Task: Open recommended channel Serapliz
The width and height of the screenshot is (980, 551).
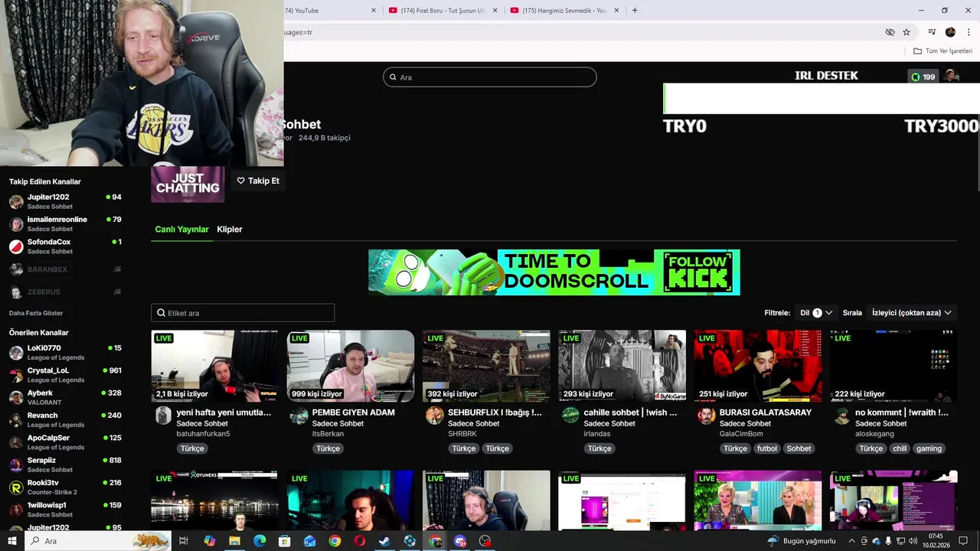Action: tap(65, 465)
